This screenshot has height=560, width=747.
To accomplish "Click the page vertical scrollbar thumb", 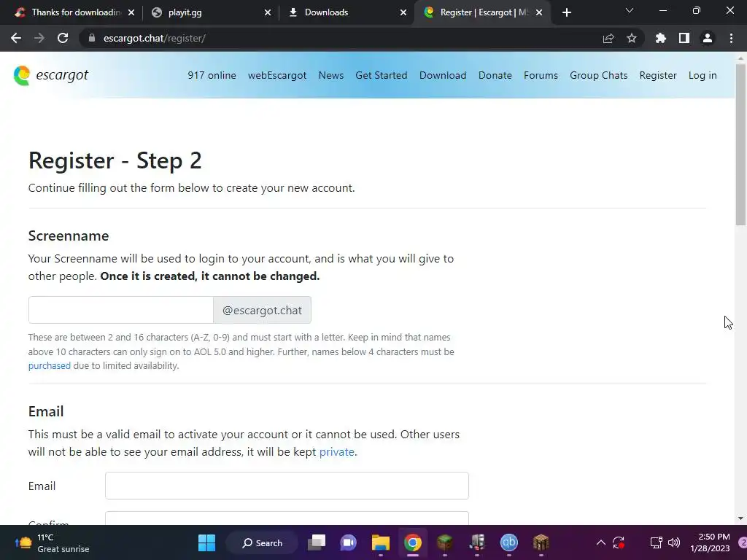I will 740,144.
